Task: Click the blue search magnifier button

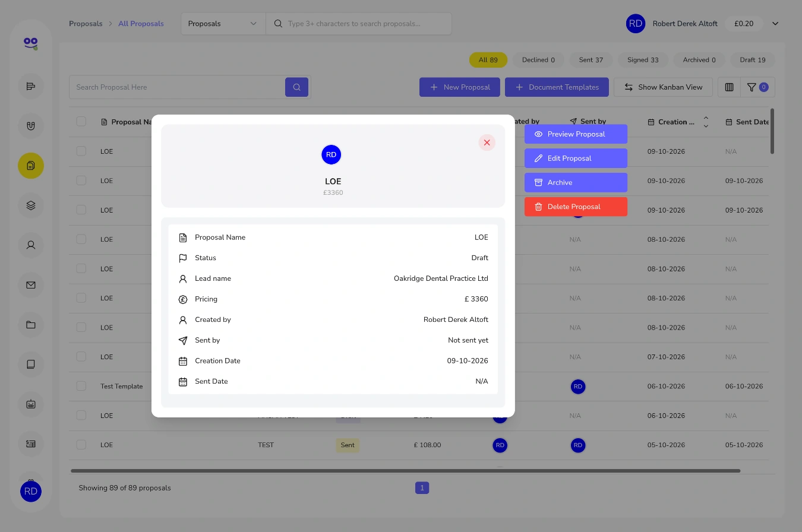Action: [296, 87]
